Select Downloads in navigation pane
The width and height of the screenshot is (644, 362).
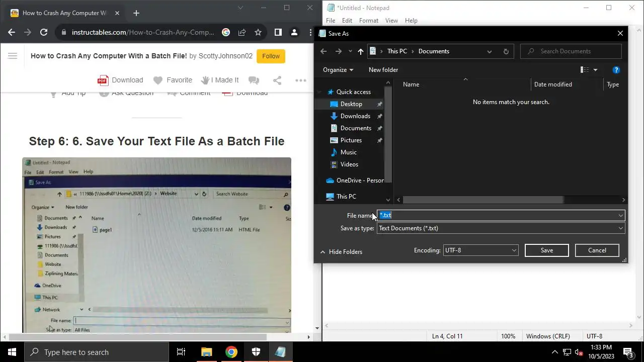(351, 116)
